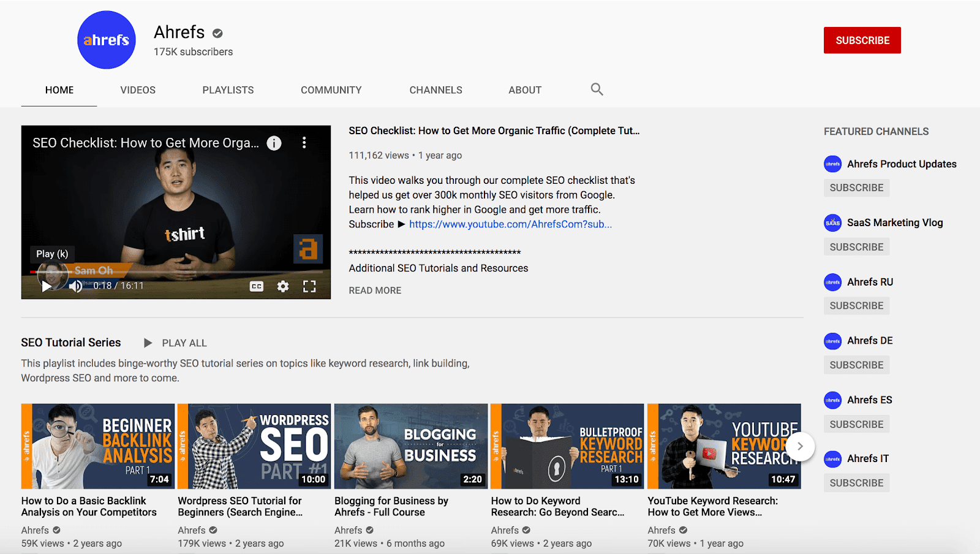
Task: Subscribe to Ahrefs Product Updates
Action: pos(856,188)
